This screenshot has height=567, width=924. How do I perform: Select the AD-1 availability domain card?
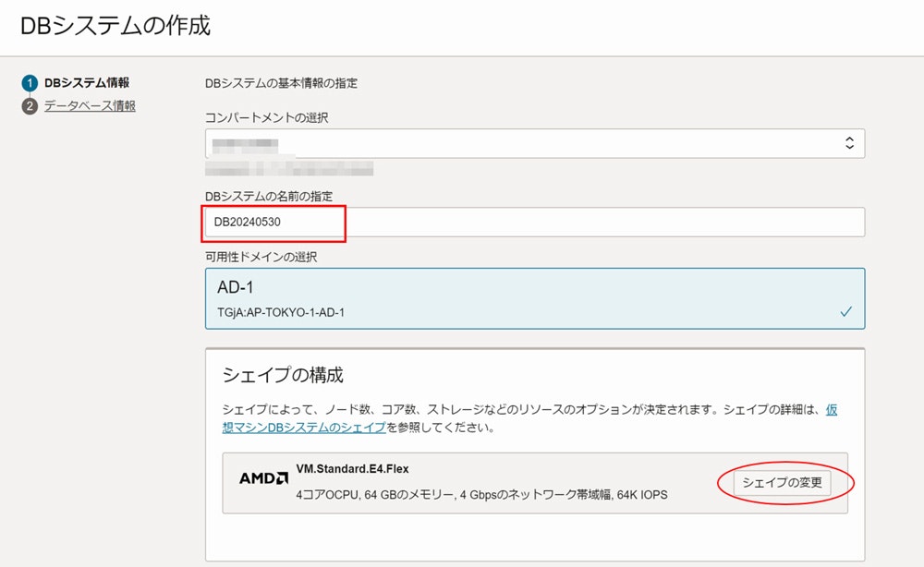[x=534, y=298]
